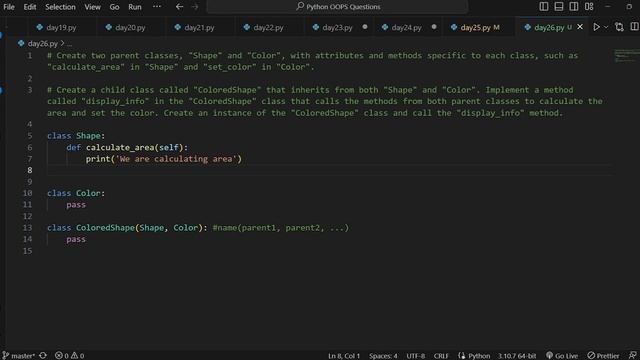Toggle the primary side bar layout icon
This screenshot has height=360, width=640.
pos(544,6)
